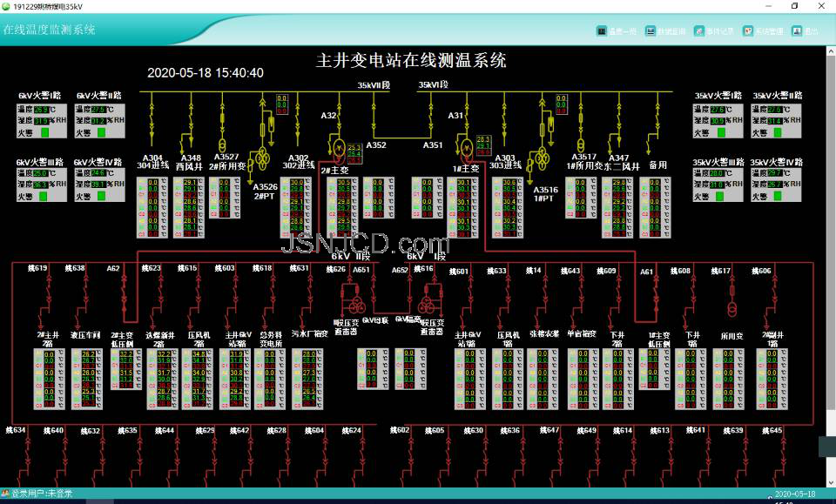This screenshot has width=836, height=504.
Task: Click the 6kV transformer symbol below A651
Action: tap(355, 306)
